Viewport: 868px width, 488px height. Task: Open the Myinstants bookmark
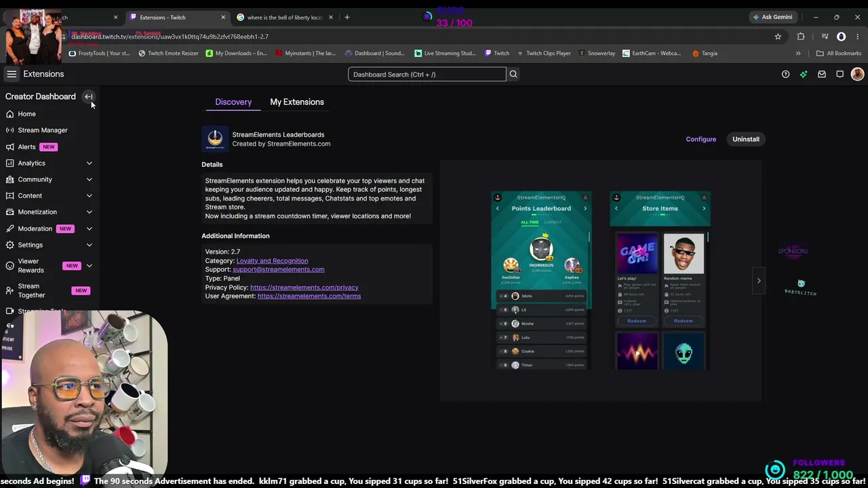pyautogui.click(x=306, y=53)
